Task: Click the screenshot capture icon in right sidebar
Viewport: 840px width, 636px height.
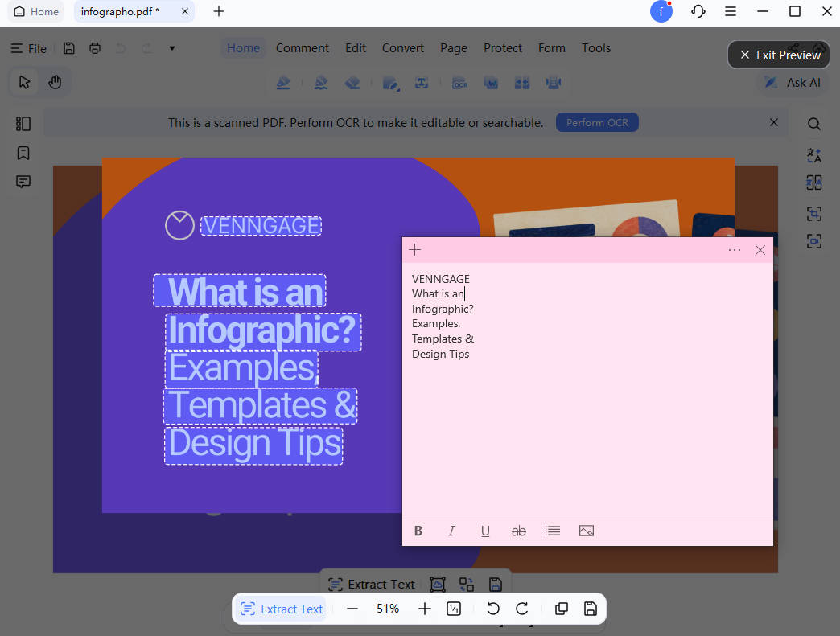Action: coord(813,214)
